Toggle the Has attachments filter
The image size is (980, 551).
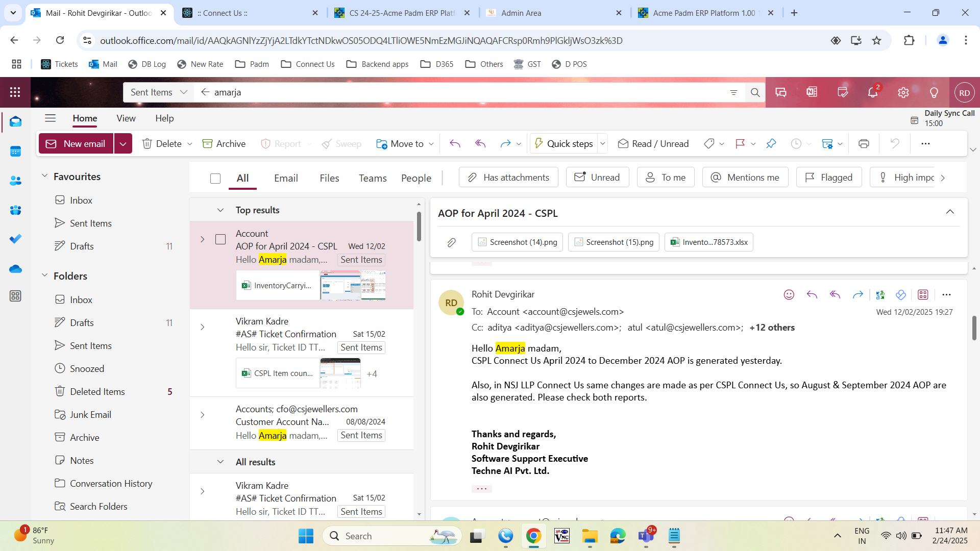click(508, 178)
